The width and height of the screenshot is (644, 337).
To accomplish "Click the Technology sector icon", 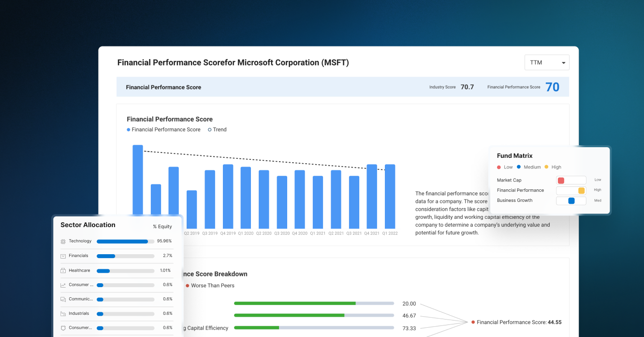I will pyautogui.click(x=63, y=241).
